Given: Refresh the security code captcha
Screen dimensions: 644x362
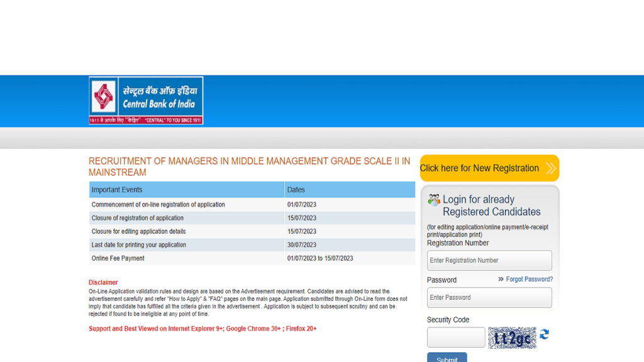Looking at the screenshot, I should 544,335.
